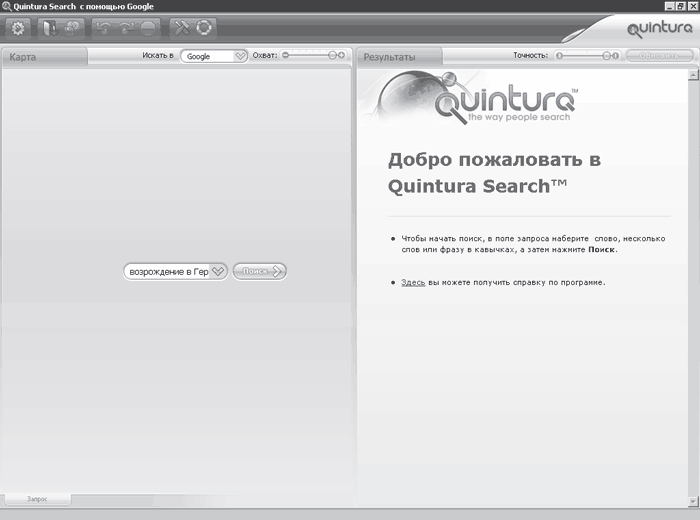Screen dimensions: 700x520
Task: Click the Точность slider track
Action: [586, 56]
